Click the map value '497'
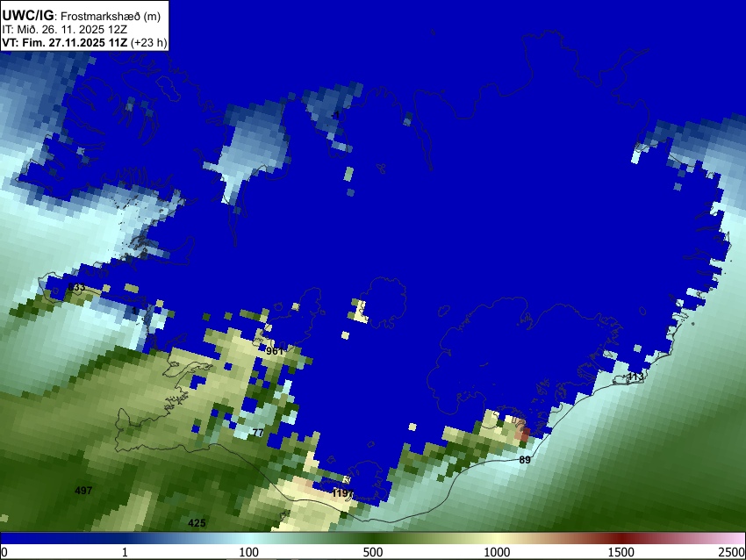 click(83, 491)
